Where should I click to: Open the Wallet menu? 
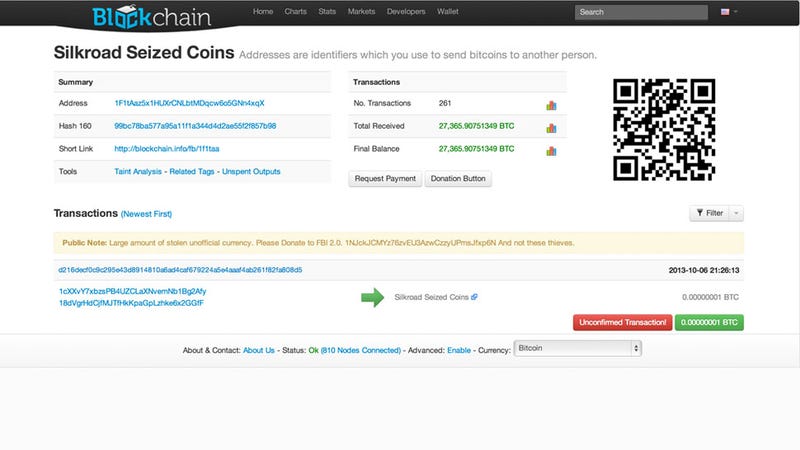coord(447,11)
